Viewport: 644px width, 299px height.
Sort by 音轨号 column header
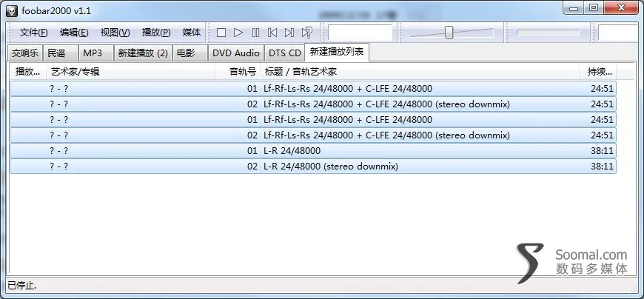coord(238,72)
